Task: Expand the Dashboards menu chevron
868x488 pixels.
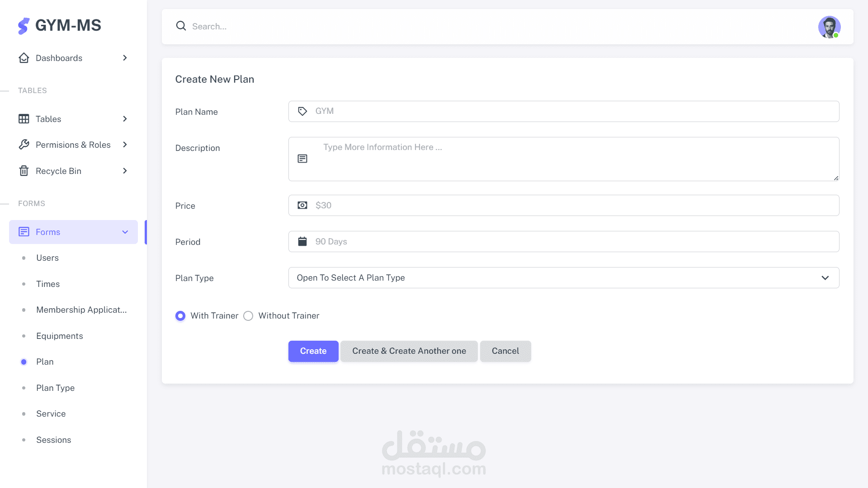Action: click(125, 58)
